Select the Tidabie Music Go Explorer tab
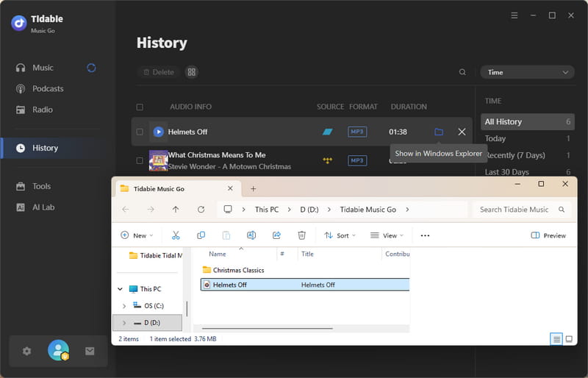 [177, 189]
